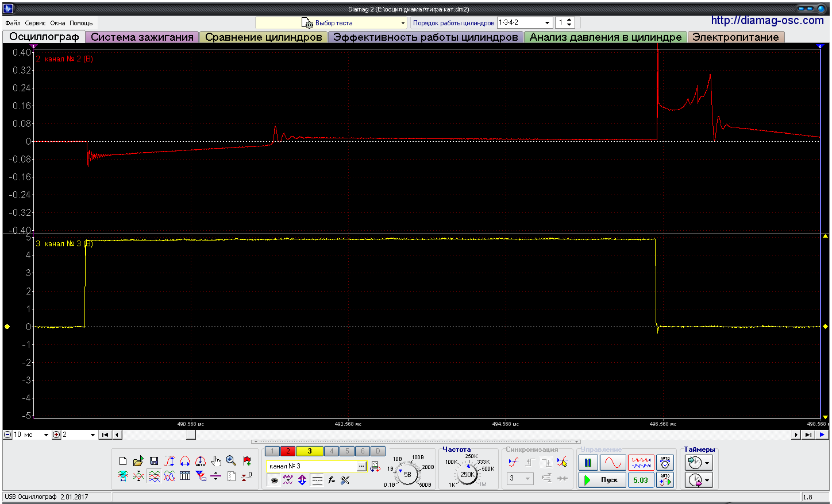Viewport: 832px width, 504px height.
Task: Visit the http://diamag-osc.com link
Action: (x=767, y=20)
